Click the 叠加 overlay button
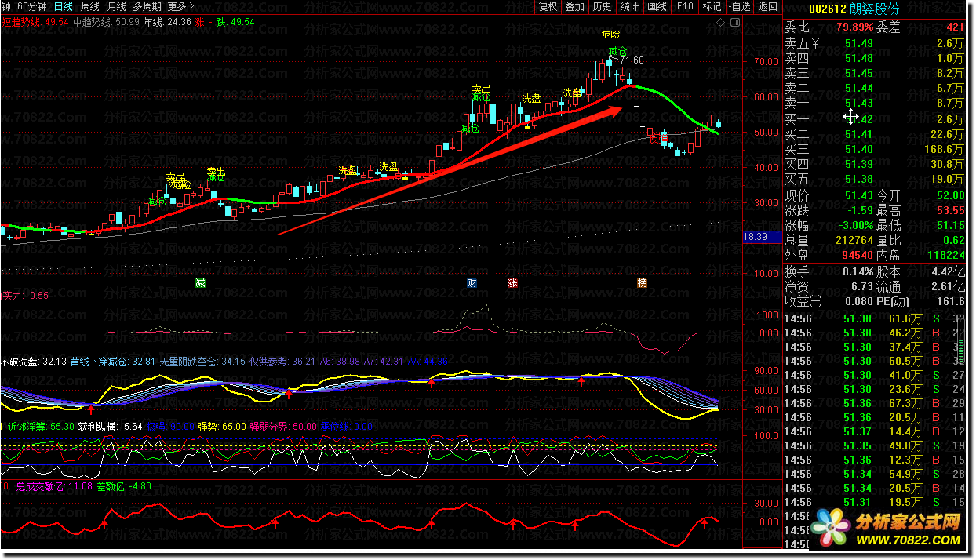 tap(575, 6)
